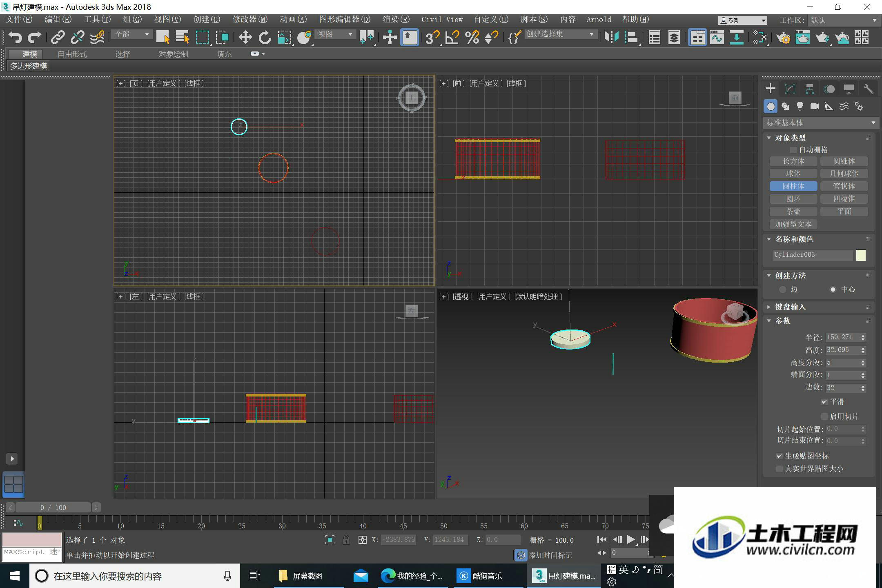Select the Move tool icon
The image size is (882, 588).
point(245,37)
